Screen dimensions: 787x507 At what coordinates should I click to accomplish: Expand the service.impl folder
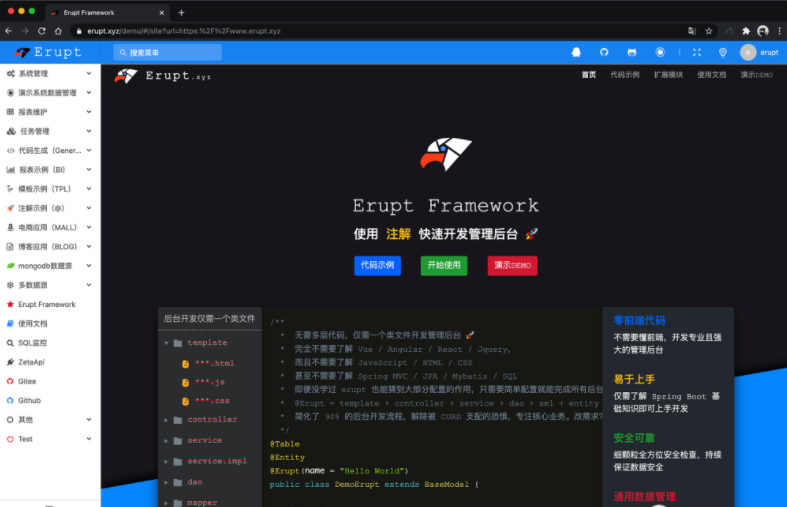coord(166,462)
